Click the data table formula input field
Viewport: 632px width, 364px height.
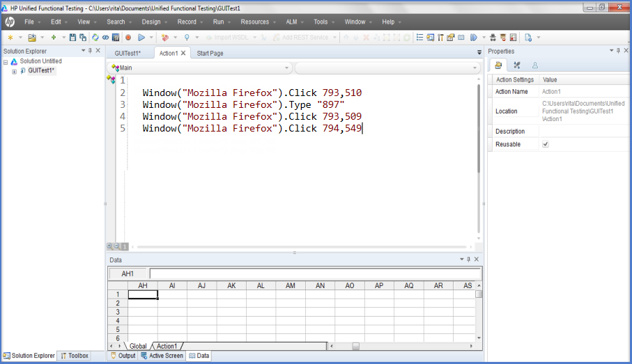(316, 274)
